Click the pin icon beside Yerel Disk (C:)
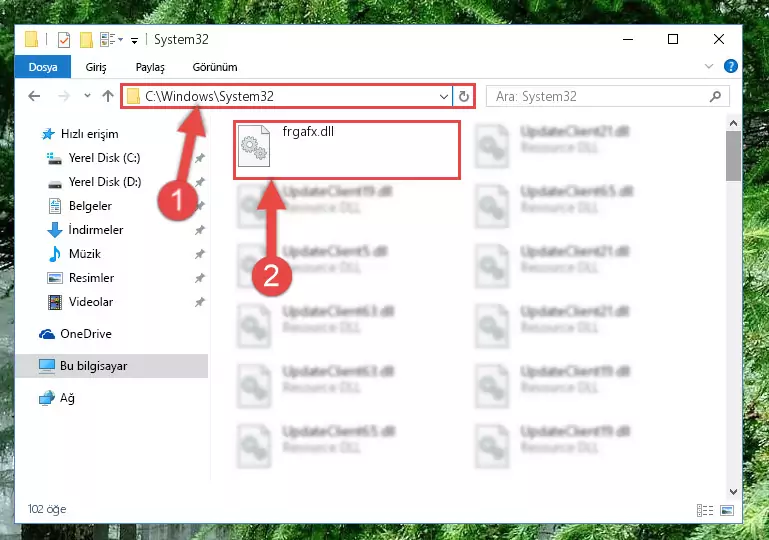The height and width of the screenshot is (540, 769). (200, 158)
